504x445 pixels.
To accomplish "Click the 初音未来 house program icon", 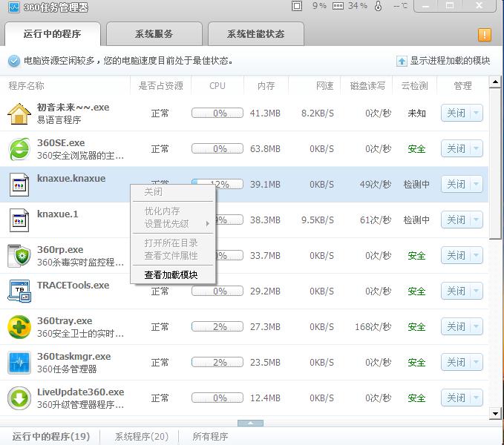I will (19, 113).
